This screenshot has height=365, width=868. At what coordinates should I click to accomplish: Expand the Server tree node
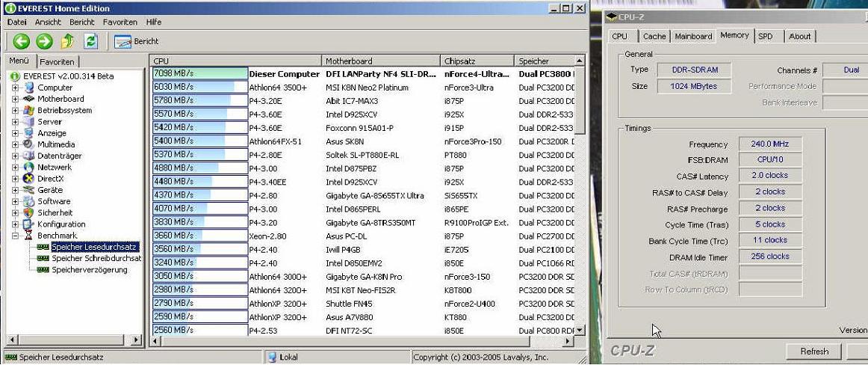tap(15, 122)
